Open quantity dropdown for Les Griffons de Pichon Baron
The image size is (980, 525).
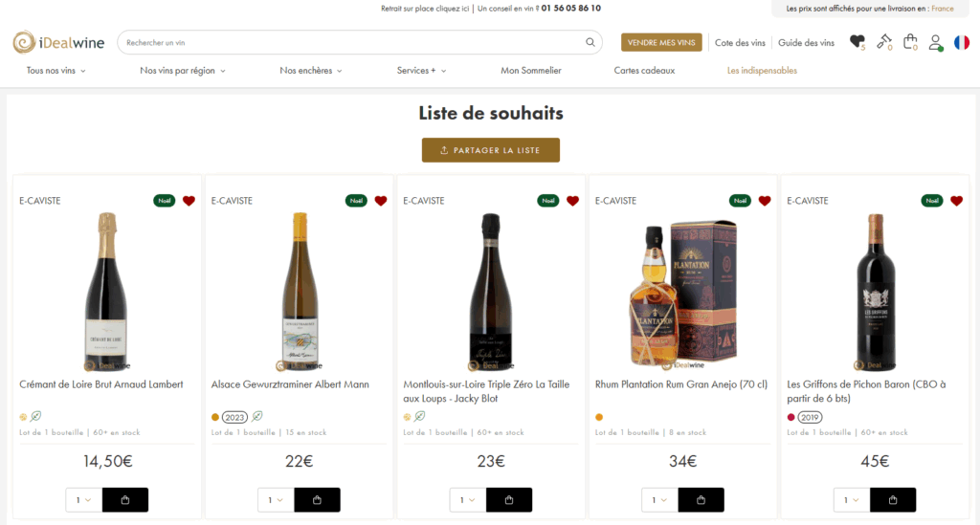(x=851, y=500)
